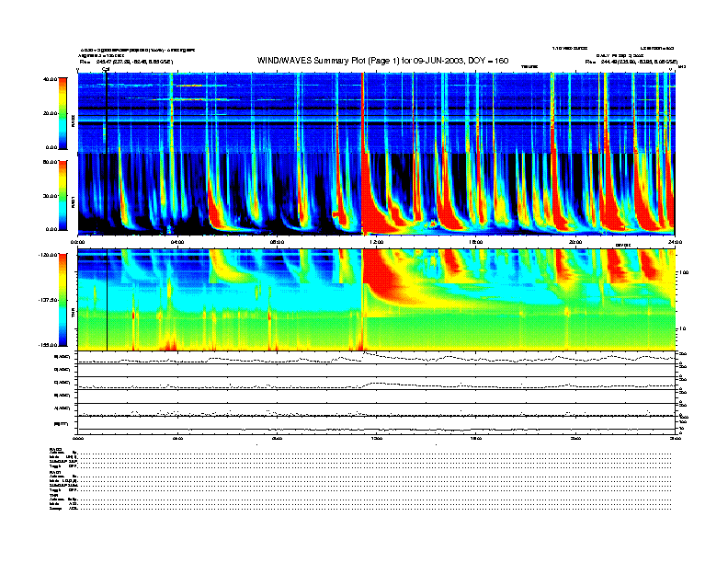Click the 24:00 end time label
Screen dimensions: 728x563
pos(675,242)
